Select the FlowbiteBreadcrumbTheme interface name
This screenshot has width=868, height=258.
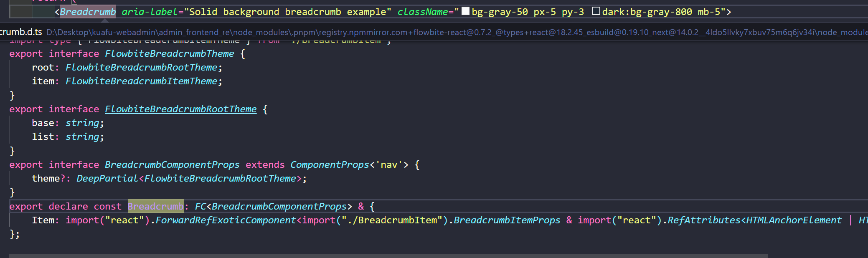[169, 54]
